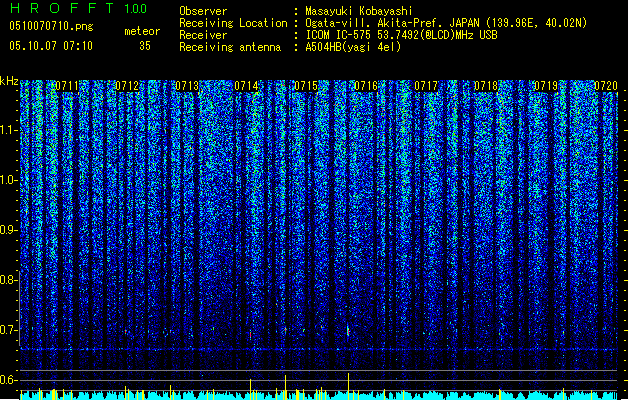Click the meteor label
Viewport: 629px width, 400px height.
pyautogui.click(x=142, y=31)
